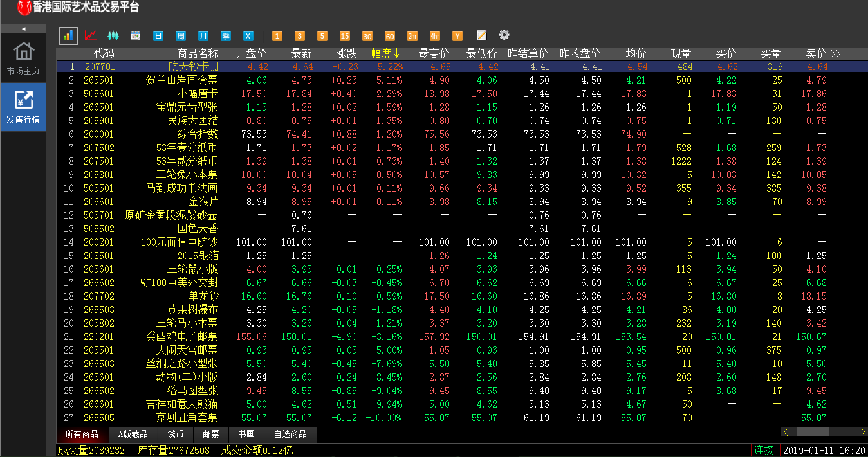This screenshot has height=457, width=868.
Task: Switch to 所有商品 tab
Action: click(x=82, y=435)
